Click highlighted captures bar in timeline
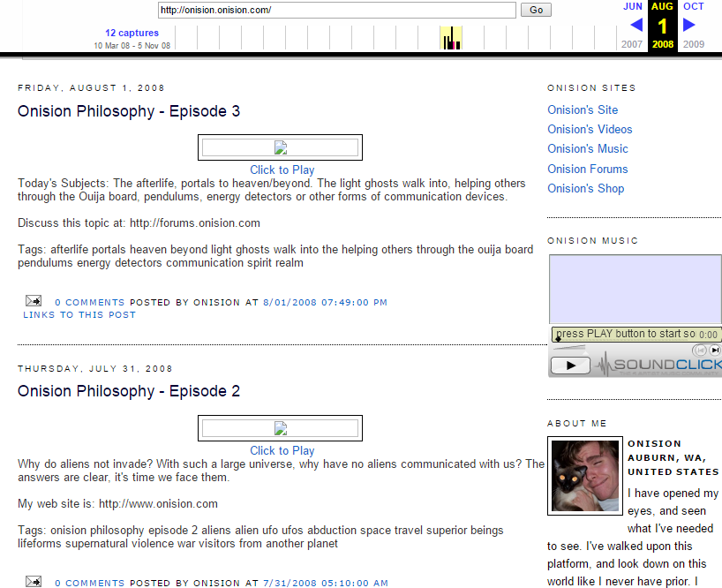The height and width of the screenshot is (588, 722). [x=451, y=38]
